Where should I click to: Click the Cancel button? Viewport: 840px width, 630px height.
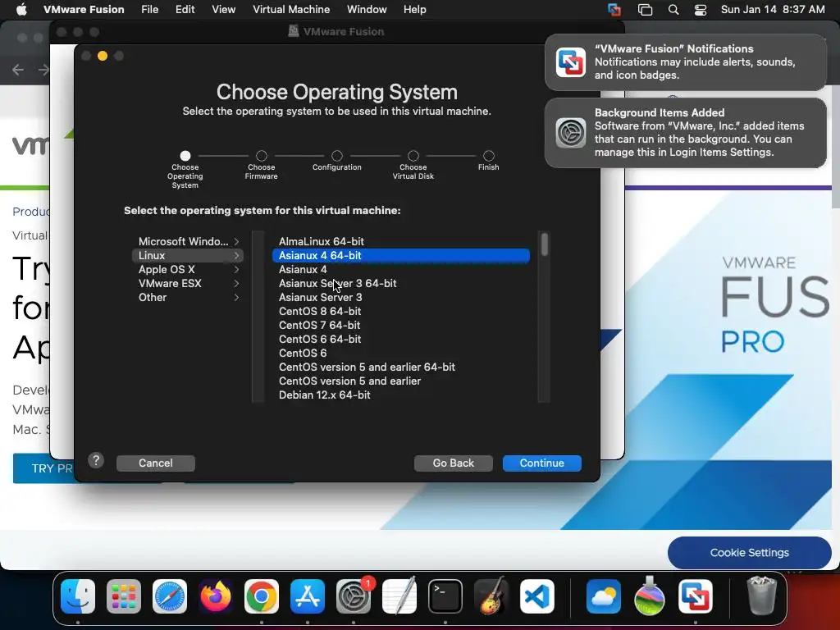156,463
